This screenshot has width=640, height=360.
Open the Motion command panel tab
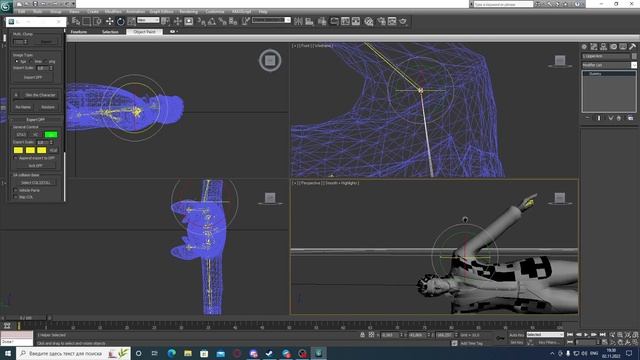coord(613,47)
